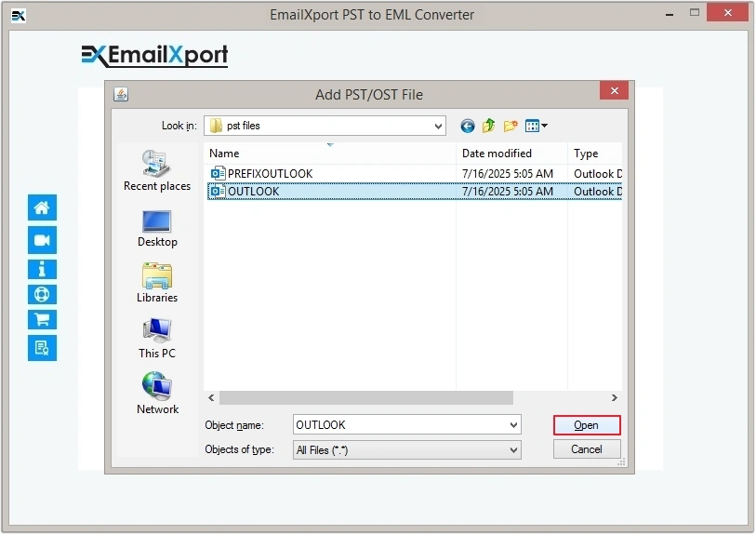The image size is (756, 535).
Task: Open Libraries shortcut
Action: (x=157, y=283)
